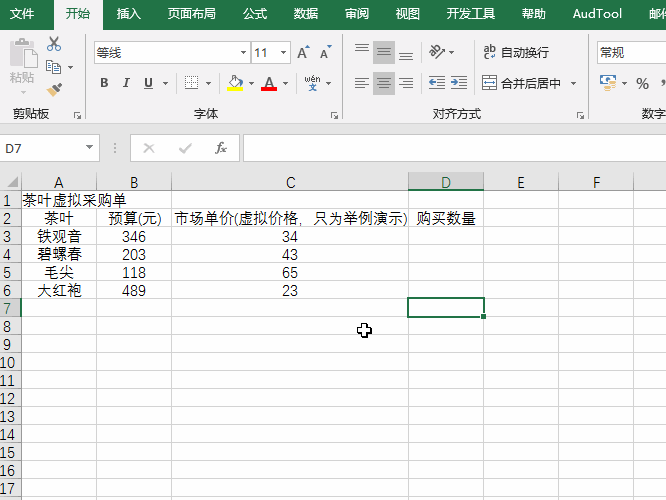Screen dimensions: 666x500
Task: Increase font size with large A
Action: [303, 53]
